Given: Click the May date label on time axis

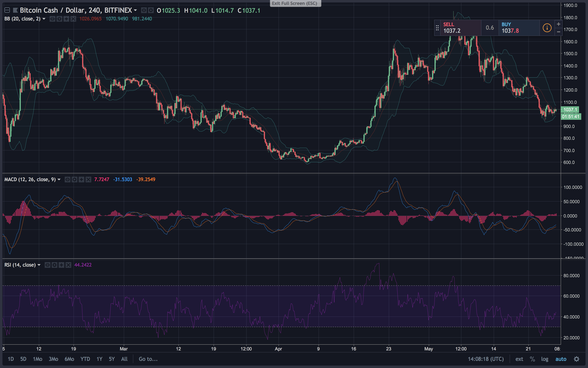Looking at the screenshot, I should point(429,349).
